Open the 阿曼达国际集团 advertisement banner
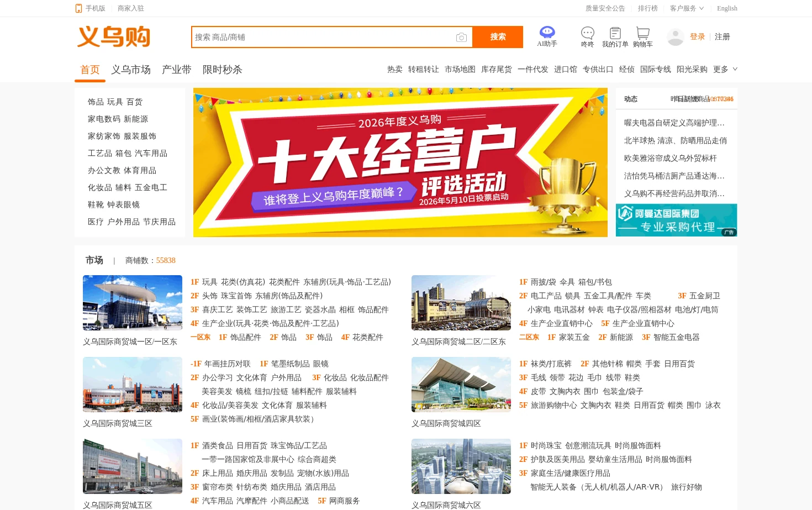This screenshot has width=812, height=510. click(677, 220)
